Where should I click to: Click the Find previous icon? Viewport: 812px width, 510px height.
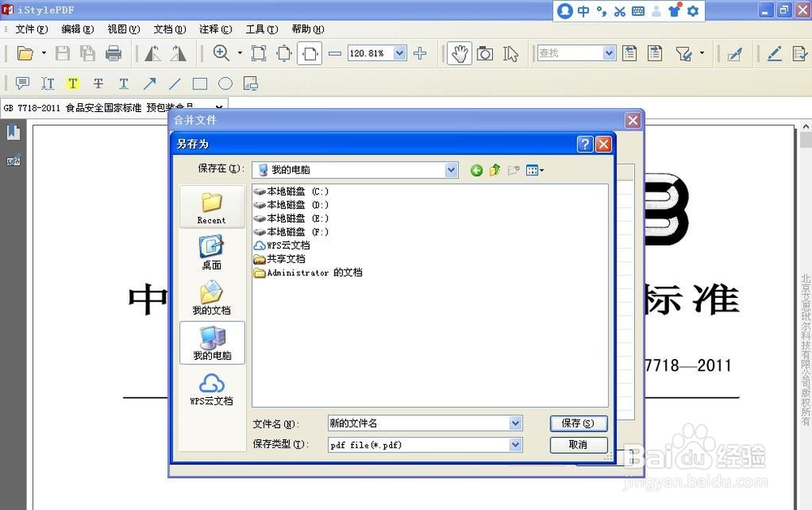coord(630,54)
